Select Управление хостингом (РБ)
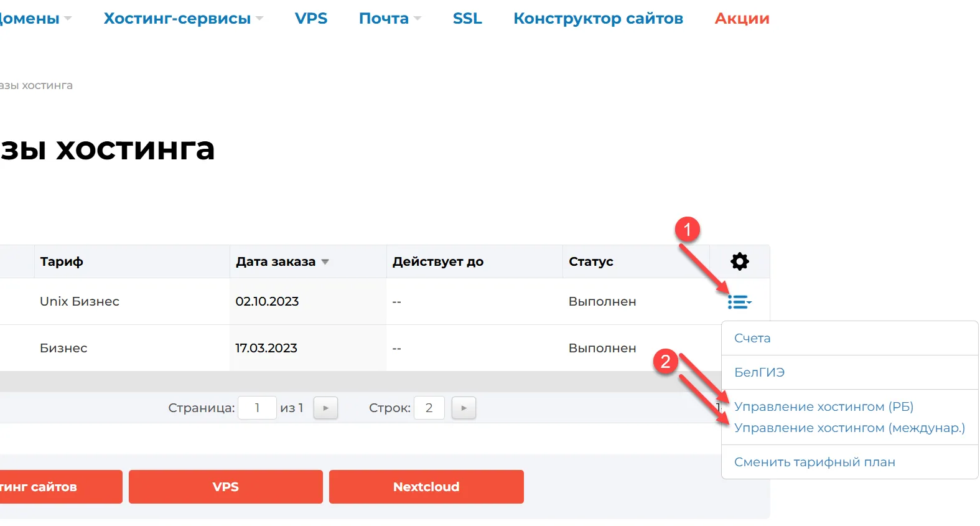This screenshot has width=980, height=526. 823,406
